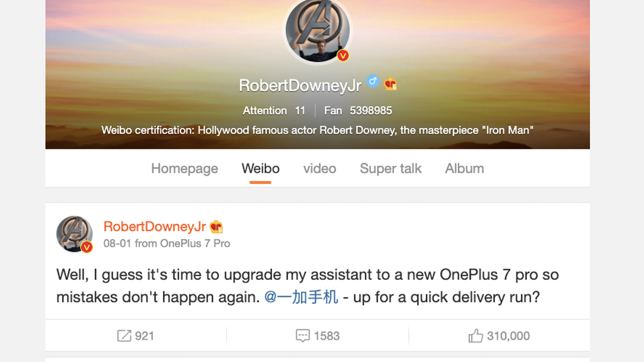Open the large Avengers profile picture
The image size is (644, 362).
click(317, 31)
